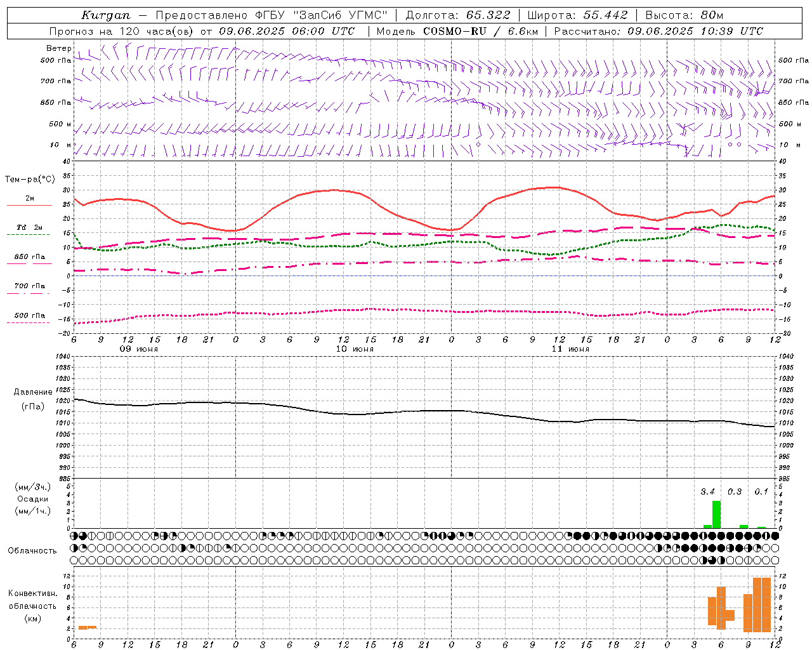Screen dimensions: 812x650
Task: Click the date label "11 июня"
Action: pos(570,349)
